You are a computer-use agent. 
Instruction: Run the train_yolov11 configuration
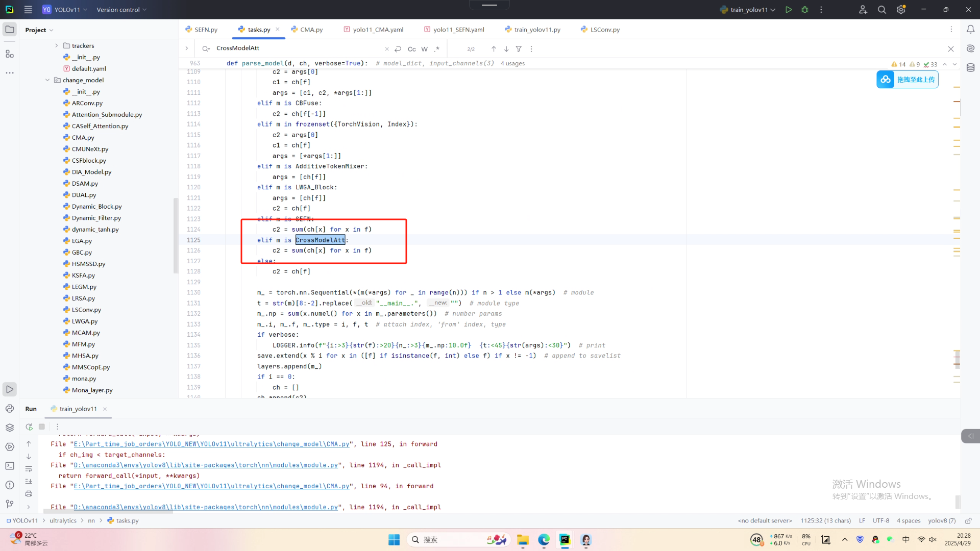789,10
